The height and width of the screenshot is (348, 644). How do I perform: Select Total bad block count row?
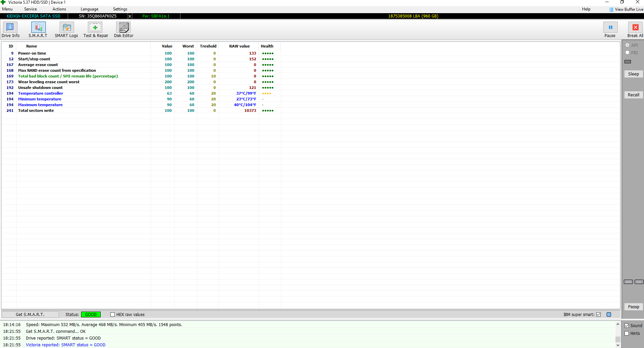pyautogui.click(x=141, y=76)
